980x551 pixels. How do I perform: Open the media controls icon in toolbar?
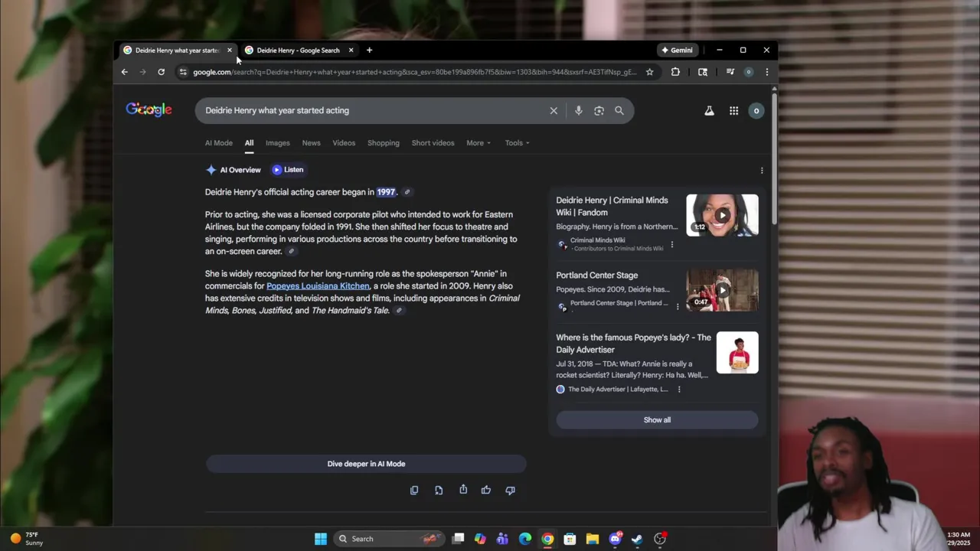point(730,72)
